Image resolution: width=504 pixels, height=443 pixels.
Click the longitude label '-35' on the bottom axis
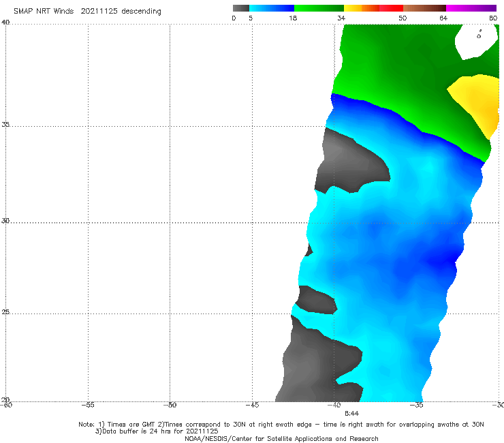click(416, 405)
